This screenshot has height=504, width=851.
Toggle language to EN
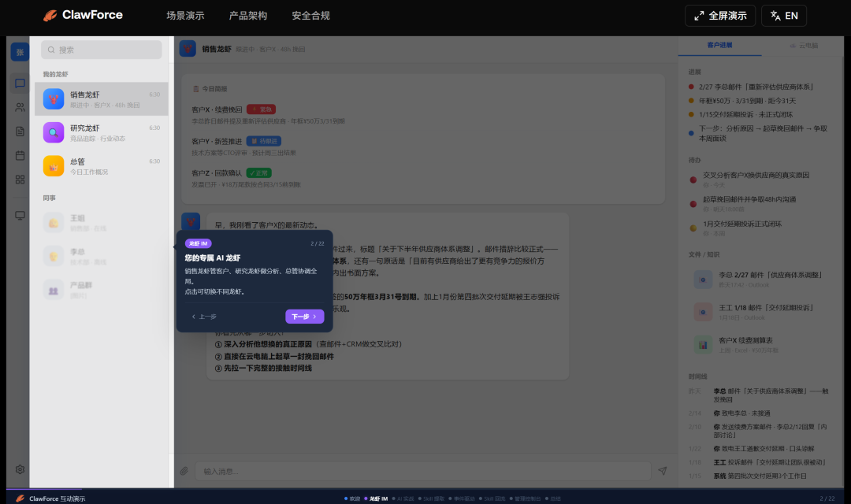pyautogui.click(x=783, y=16)
